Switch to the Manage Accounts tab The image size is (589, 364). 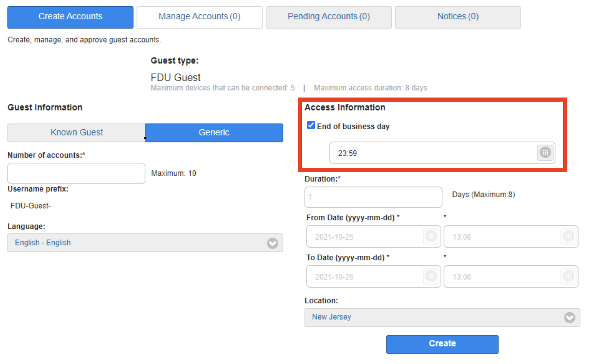[200, 17]
